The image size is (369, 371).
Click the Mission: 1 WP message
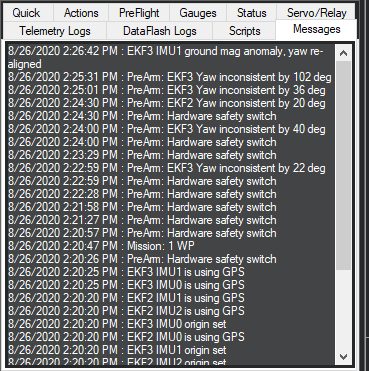click(x=101, y=246)
